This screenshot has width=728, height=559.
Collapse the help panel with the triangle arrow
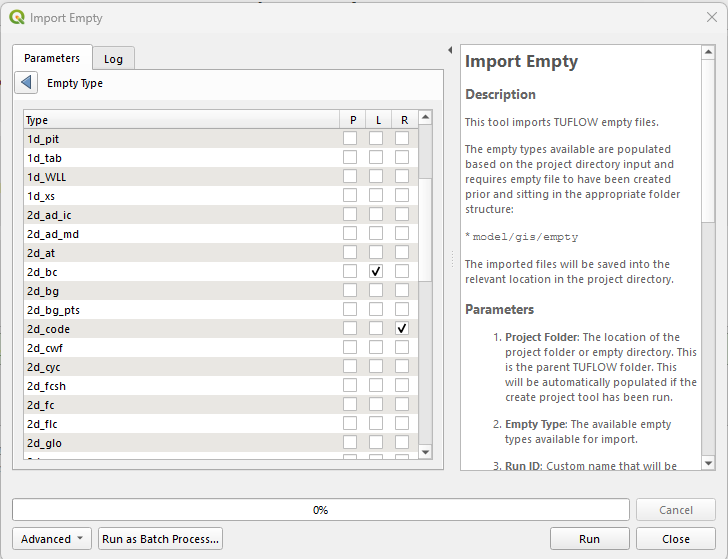(450, 49)
